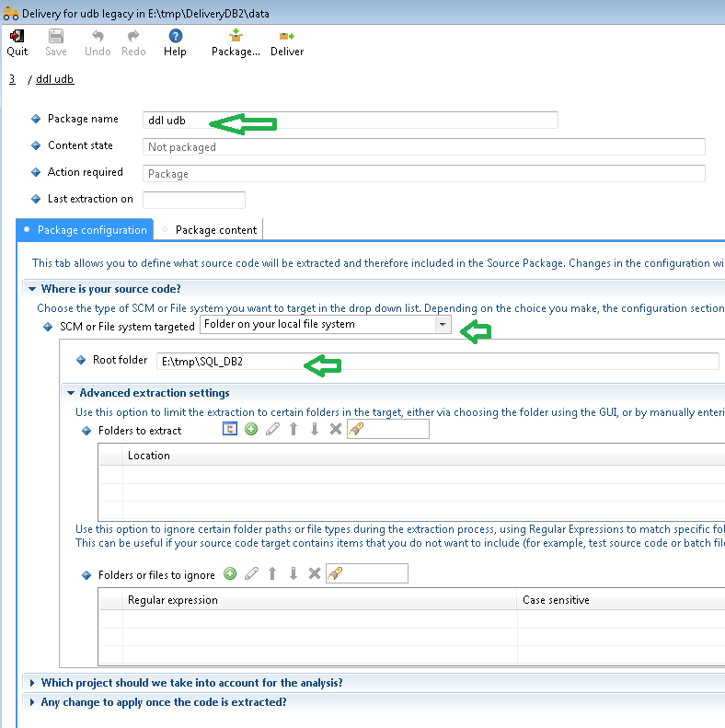Screen dimensions: 725x728
Task: Click the 'ddl udb' breadcrumb link
Action: (54, 79)
